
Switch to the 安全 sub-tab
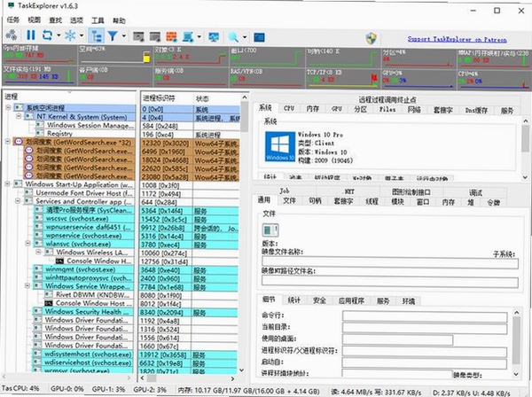319,300
